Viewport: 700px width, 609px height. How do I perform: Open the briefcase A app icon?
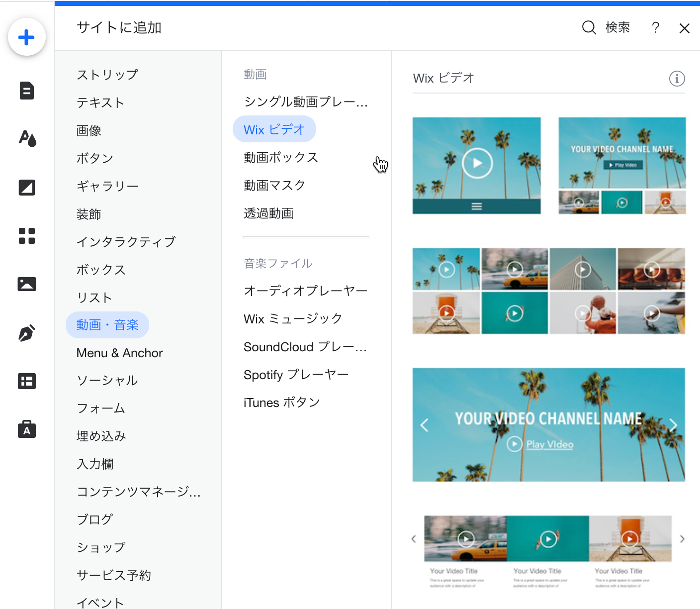27,429
